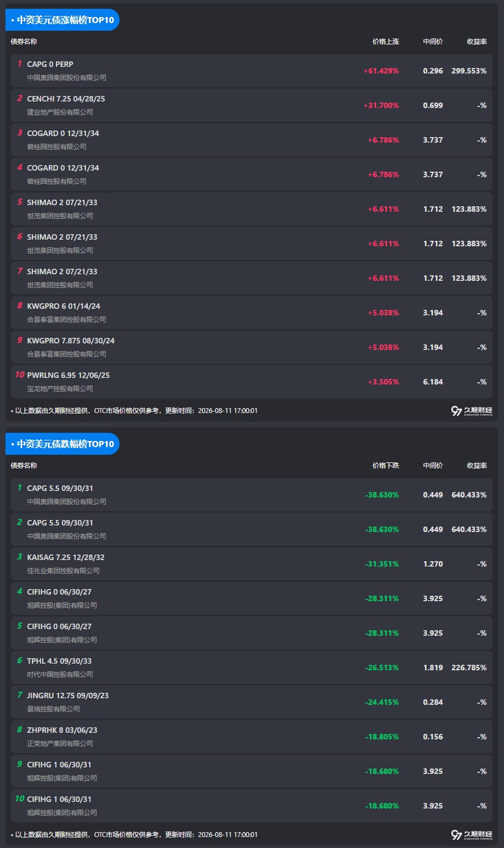Open rank 6 SHIMAO 2 07/21/33 row
Screen dimensions: 504x848
click(252, 244)
